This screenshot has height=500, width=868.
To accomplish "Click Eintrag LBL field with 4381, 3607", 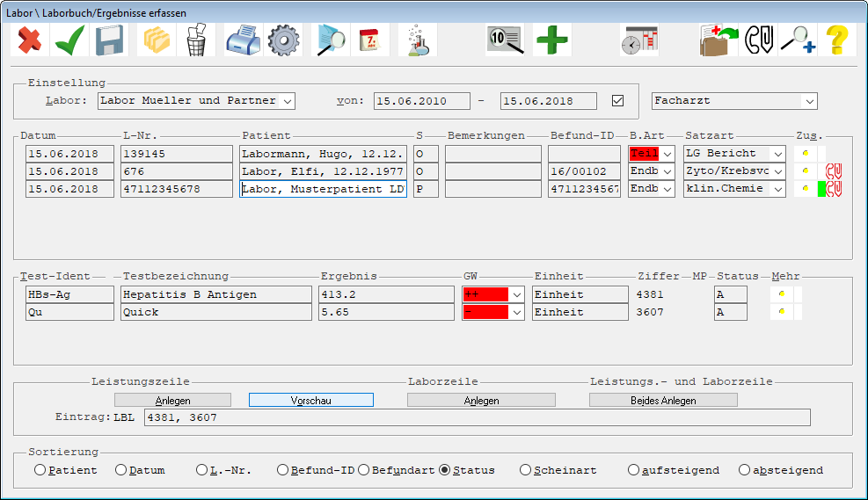I will click(x=478, y=417).
